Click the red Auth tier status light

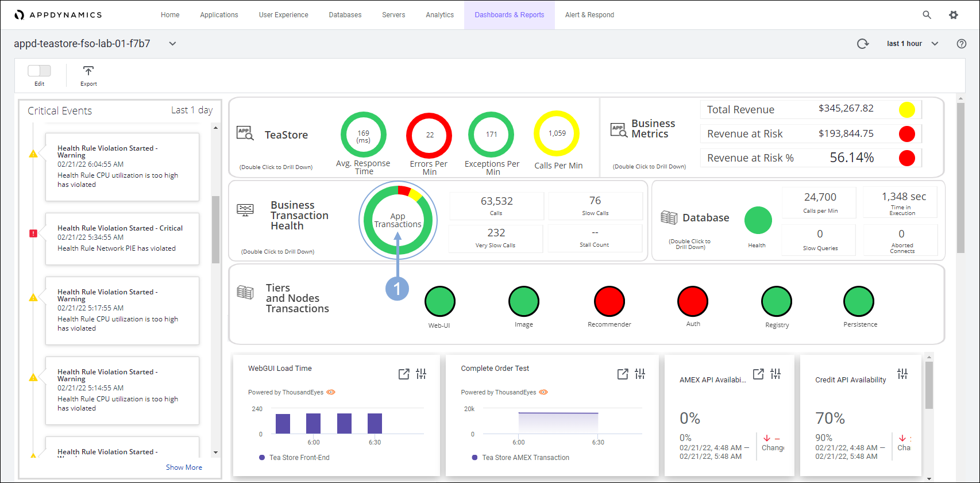[693, 301]
